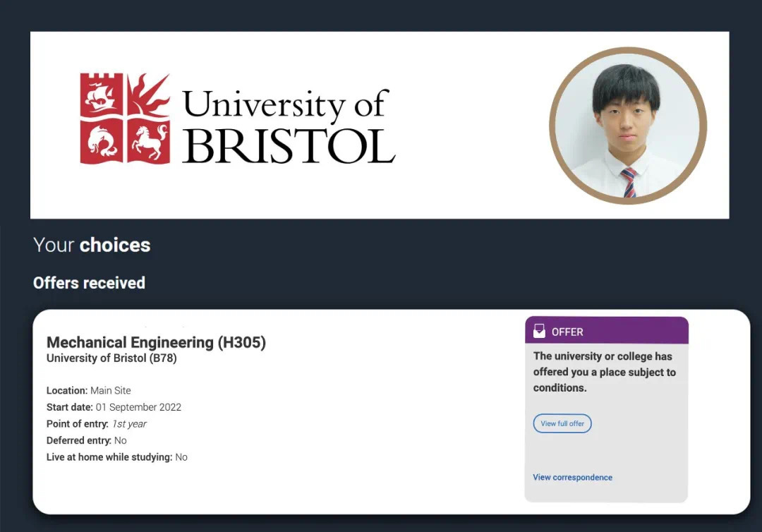762x532 pixels.
Task: Click the Your choices heading
Action: 92,245
